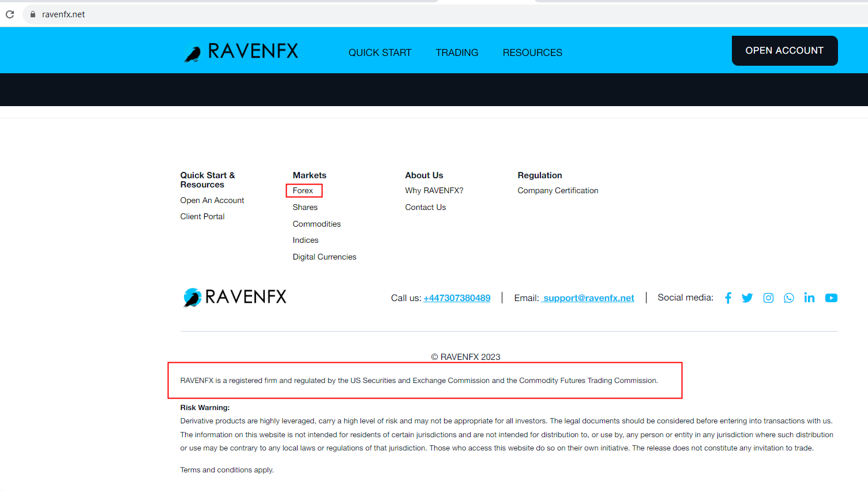Go to the Client Portal link
Image resolution: width=868 pixels, height=492 pixels.
pos(202,216)
